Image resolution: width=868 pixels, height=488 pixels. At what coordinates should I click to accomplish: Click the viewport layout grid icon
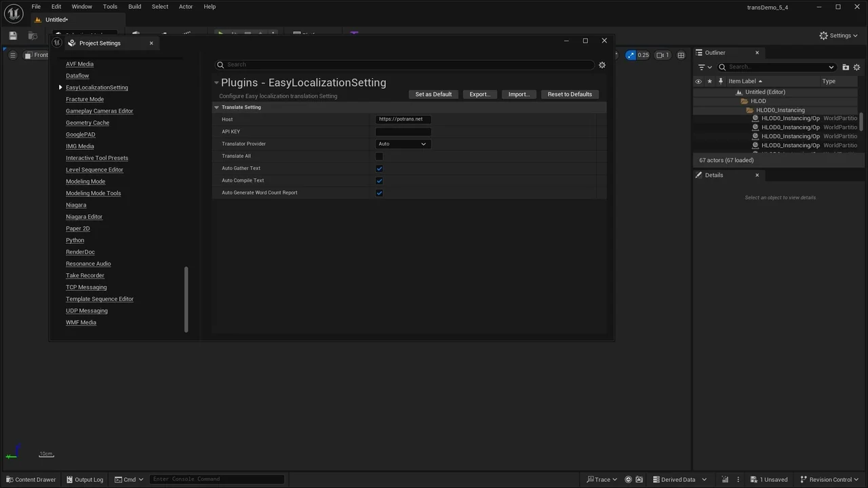click(x=681, y=56)
